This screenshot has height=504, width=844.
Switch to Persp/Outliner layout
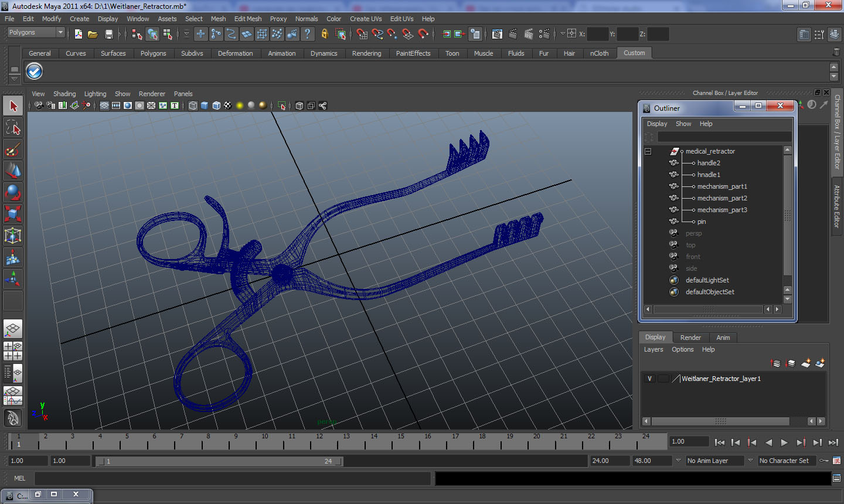[x=13, y=372]
